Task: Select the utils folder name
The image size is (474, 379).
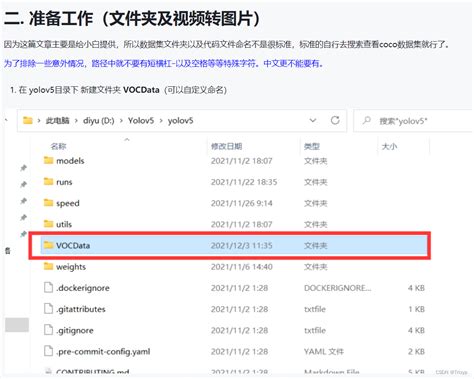Action: (64, 224)
